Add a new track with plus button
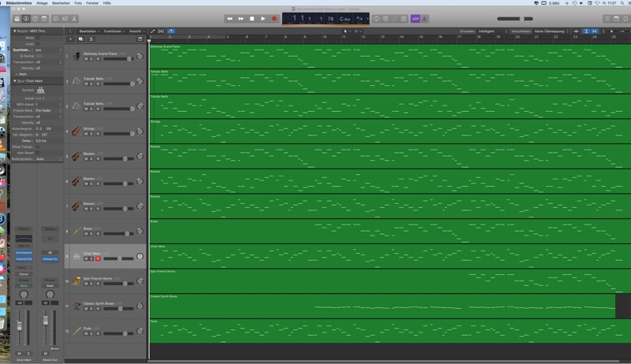Screen dimensions: 631x364 pyautogui.click(x=70, y=39)
